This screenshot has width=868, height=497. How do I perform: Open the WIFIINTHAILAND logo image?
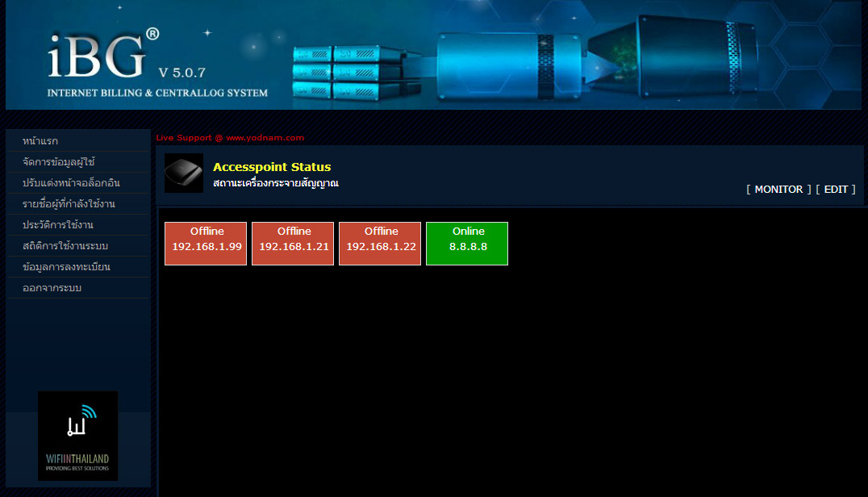(77, 436)
